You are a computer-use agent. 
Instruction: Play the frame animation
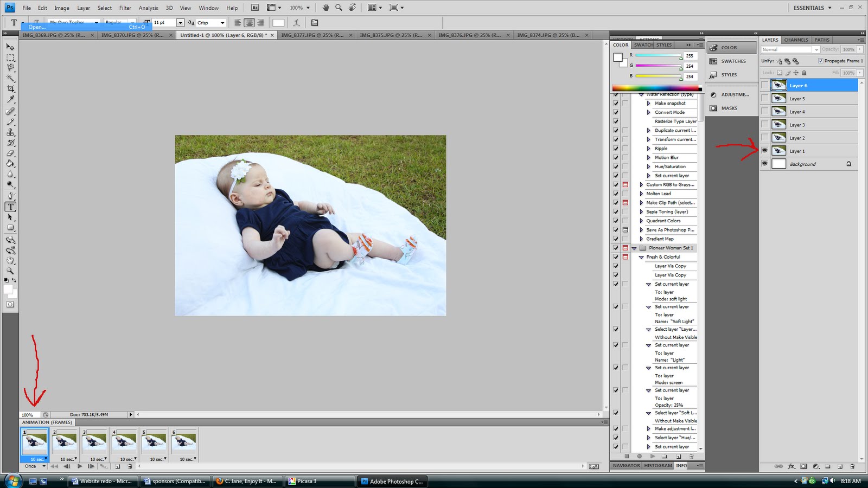[x=80, y=466]
